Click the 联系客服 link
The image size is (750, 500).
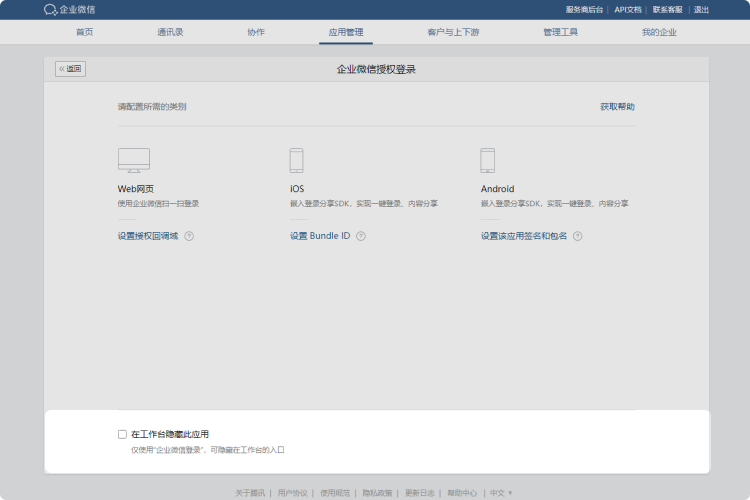668,10
